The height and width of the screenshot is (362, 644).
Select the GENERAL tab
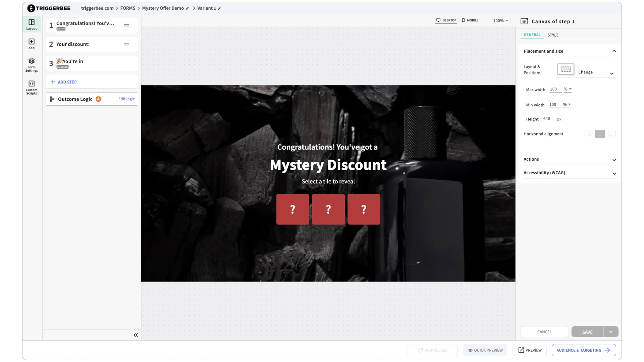[532, 35]
